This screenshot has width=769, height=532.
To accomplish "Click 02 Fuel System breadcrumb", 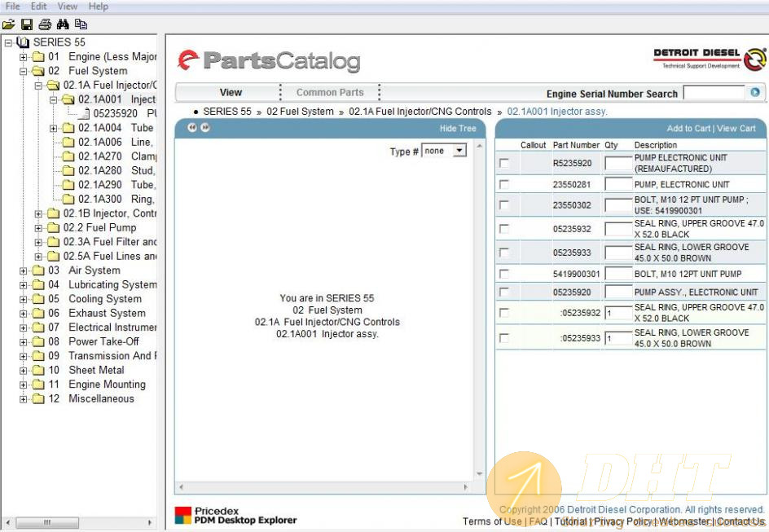I will coord(300,112).
